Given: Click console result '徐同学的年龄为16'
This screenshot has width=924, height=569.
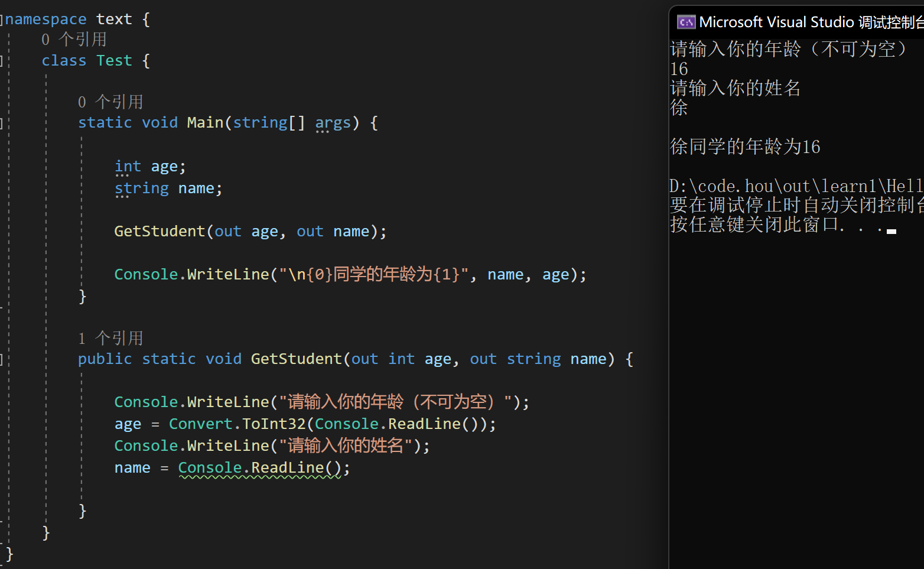Looking at the screenshot, I should pos(745,147).
